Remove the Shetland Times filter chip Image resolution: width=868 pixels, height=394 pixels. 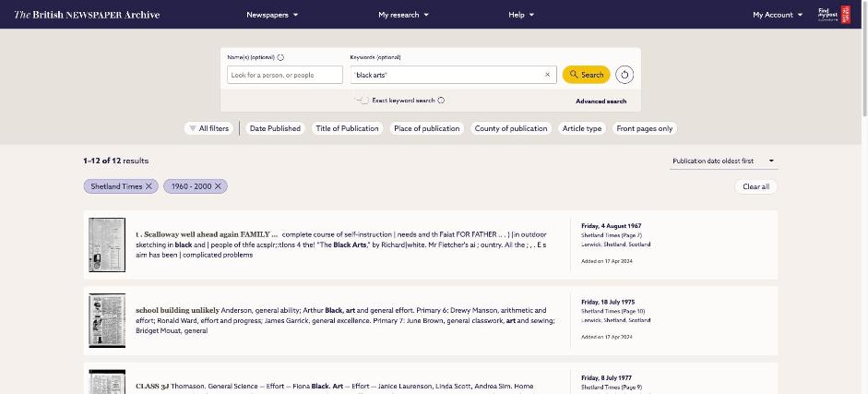(149, 186)
